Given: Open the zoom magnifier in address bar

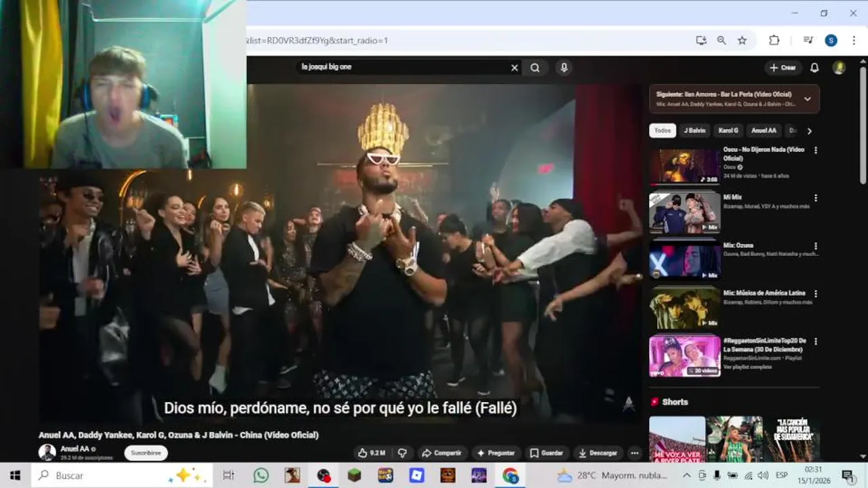Looking at the screenshot, I should 722,41.
